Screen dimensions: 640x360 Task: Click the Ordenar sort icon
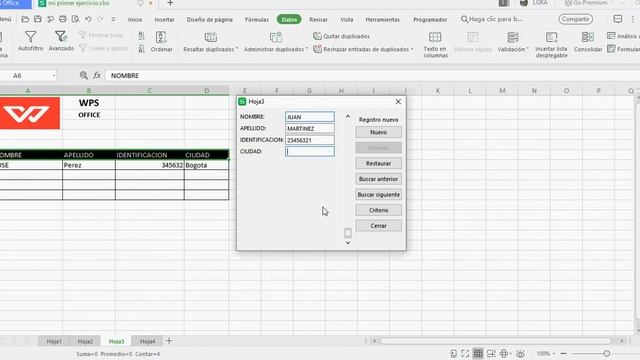[161, 38]
